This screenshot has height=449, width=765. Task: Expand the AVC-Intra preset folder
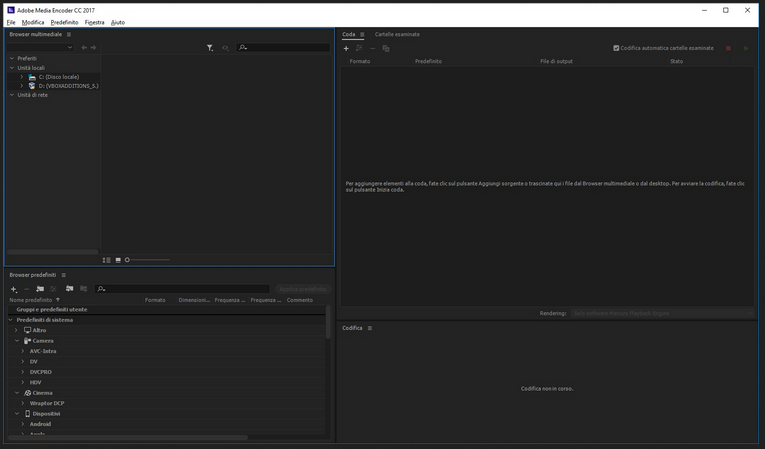(x=22, y=351)
